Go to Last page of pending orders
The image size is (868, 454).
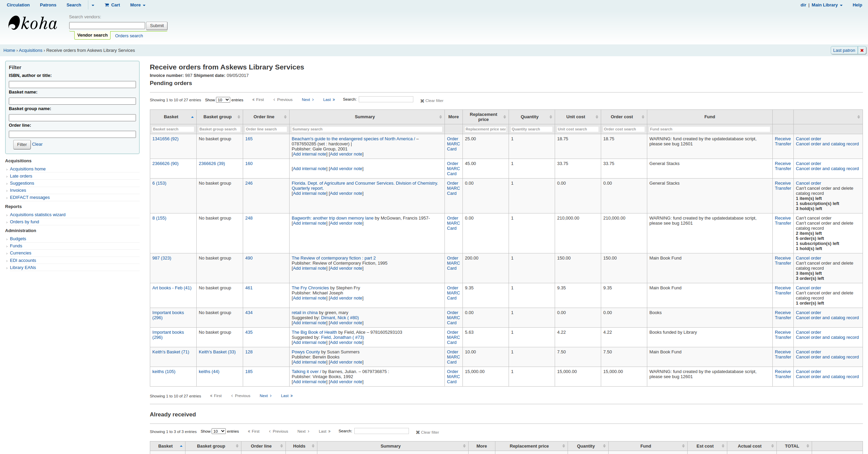tap(329, 100)
